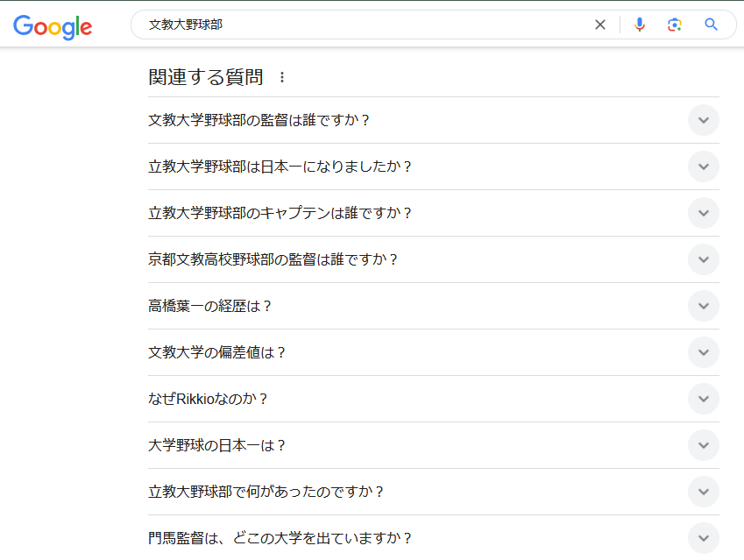Expand chevron for 立教大学野球部のキャプテンは誰ですか？

704,213
